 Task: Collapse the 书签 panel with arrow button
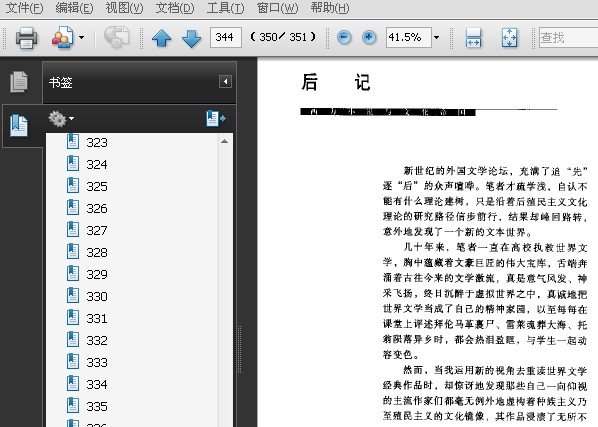tap(225, 81)
